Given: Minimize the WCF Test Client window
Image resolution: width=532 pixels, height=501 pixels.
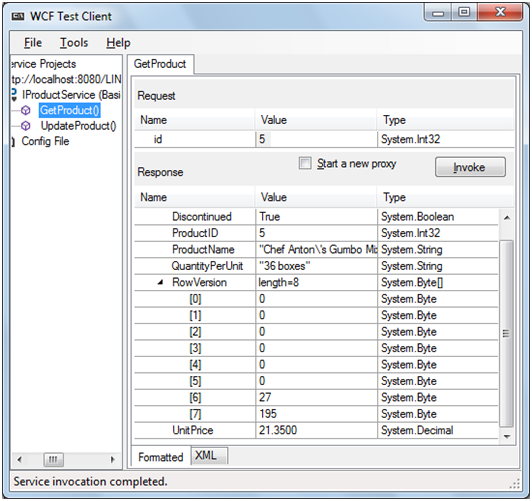Looking at the screenshot, I should click(438, 13).
